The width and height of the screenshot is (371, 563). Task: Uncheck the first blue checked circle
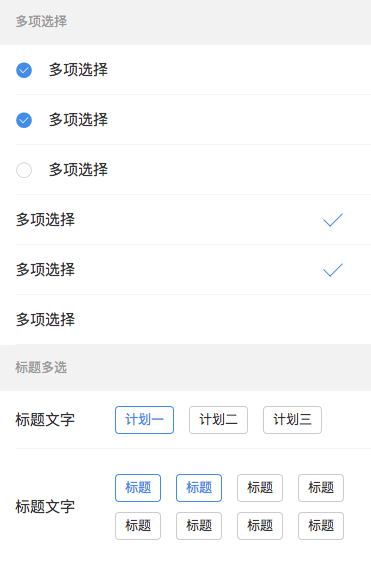tap(24, 70)
